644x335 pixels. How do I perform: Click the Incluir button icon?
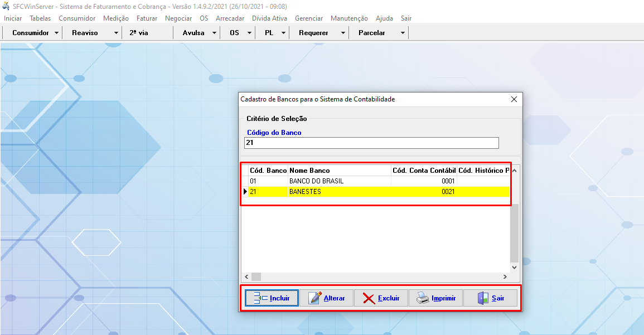(261, 298)
